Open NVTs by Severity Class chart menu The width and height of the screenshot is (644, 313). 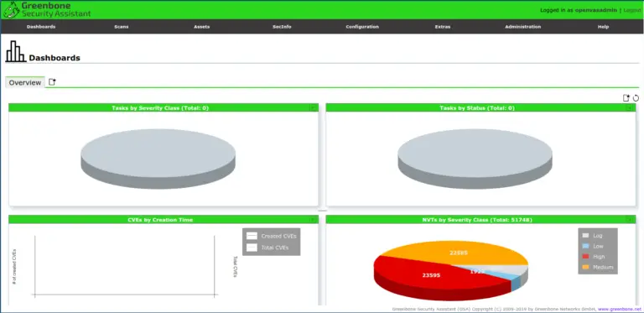tap(630, 220)
